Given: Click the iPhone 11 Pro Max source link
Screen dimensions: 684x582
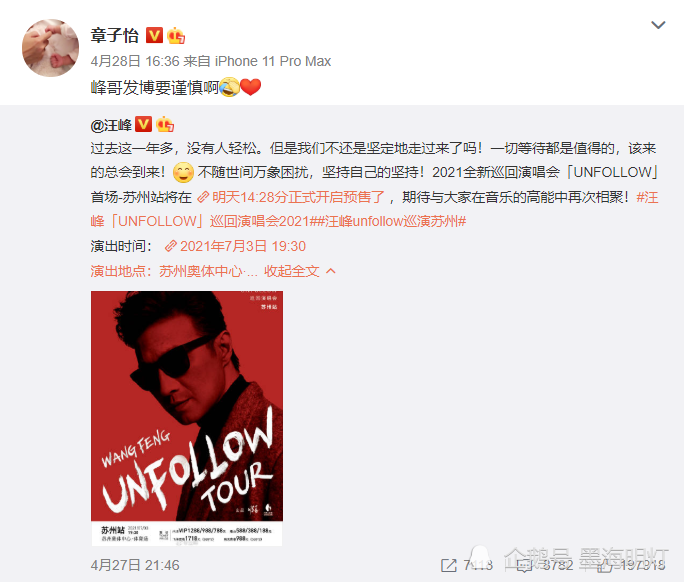Looking at the screenshot, I should click(273, 61).
